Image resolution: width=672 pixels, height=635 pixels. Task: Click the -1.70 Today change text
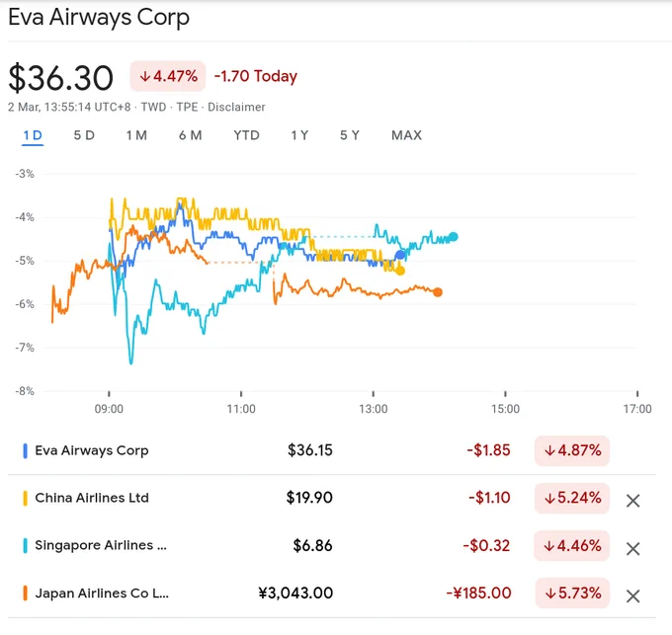pyautogui.click(x=255, y=76)
